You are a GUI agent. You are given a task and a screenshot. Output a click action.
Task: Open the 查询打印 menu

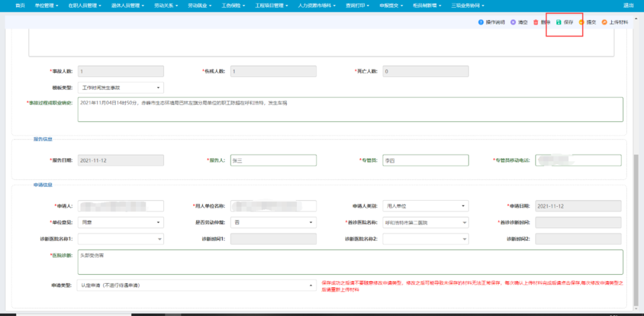(x=358, y=5)
